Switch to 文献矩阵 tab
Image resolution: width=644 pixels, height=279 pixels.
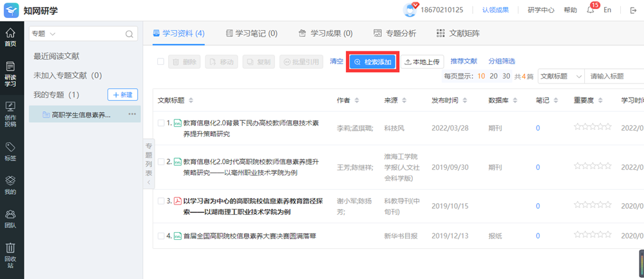(459, 33)
